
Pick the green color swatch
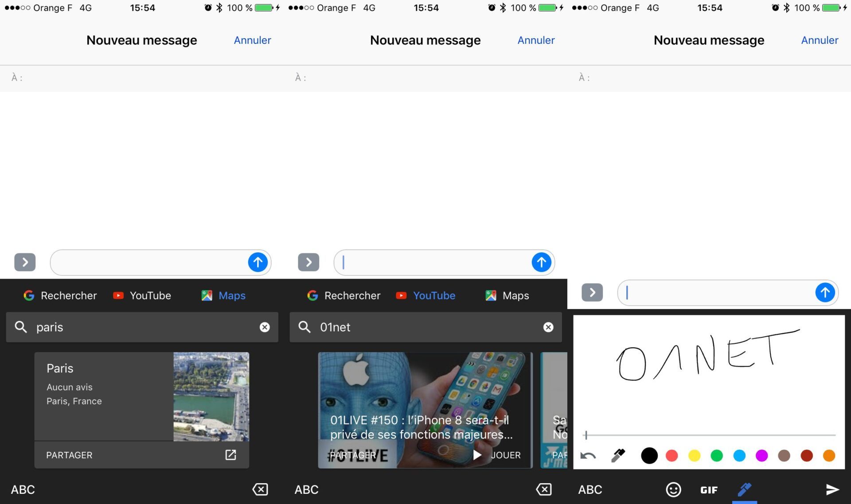coord(717,455)
